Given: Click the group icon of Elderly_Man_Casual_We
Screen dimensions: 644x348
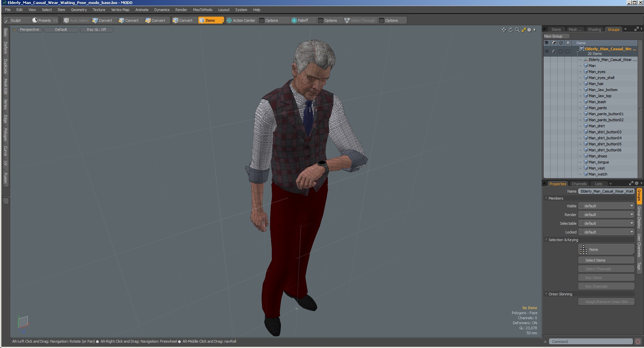Looking at the screenshot, I should coord(582,49).
